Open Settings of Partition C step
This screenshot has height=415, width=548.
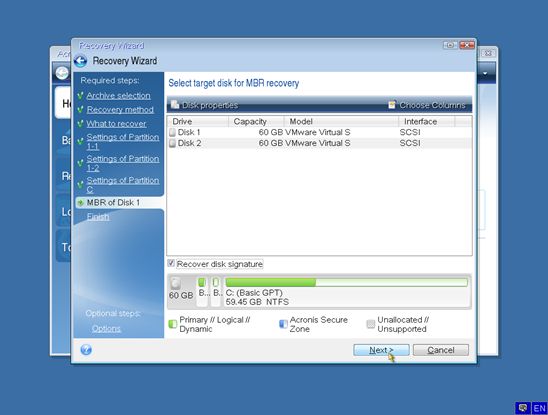click(x=122, y=185)
